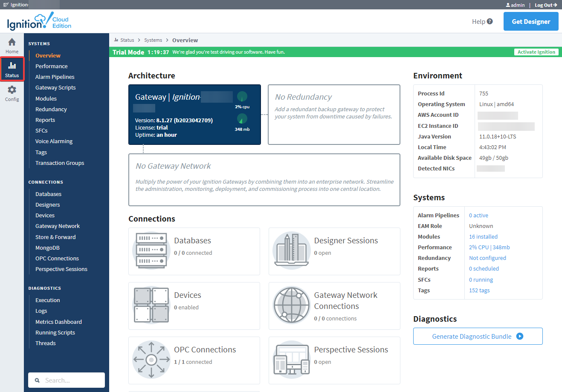Open Reports in the sidebar
562x392 pixels.
tap(45, 120)
